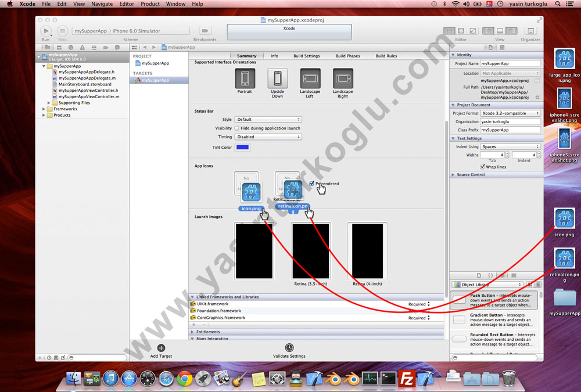
Task: Open FileZilla from the Dock
Action: pos(407,379)
